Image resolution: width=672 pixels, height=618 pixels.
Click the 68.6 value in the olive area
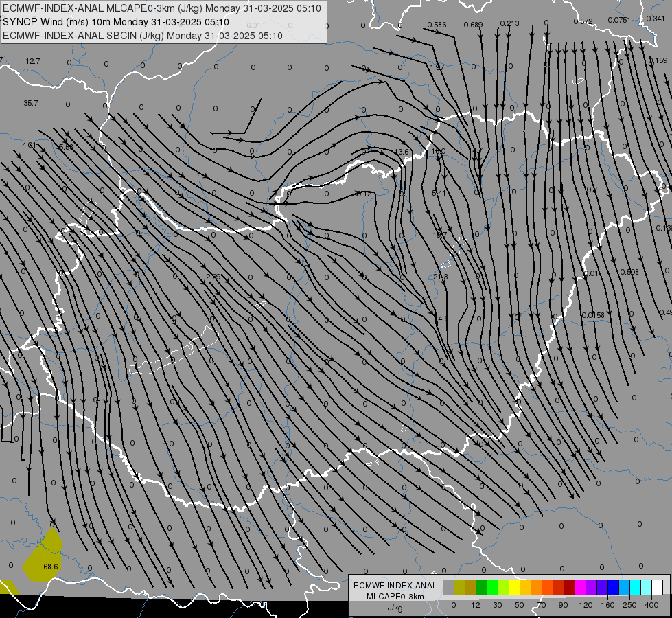click(51, 566)
